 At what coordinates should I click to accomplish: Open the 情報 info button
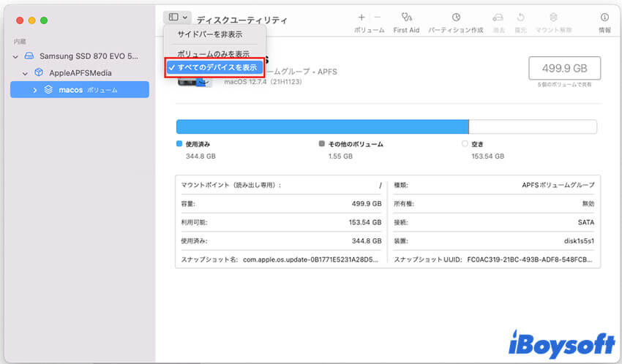point(604,23)
